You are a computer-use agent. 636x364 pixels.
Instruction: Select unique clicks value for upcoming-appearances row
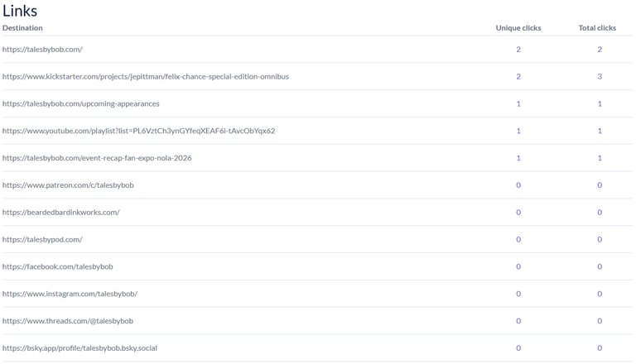[x=518, y=103]
